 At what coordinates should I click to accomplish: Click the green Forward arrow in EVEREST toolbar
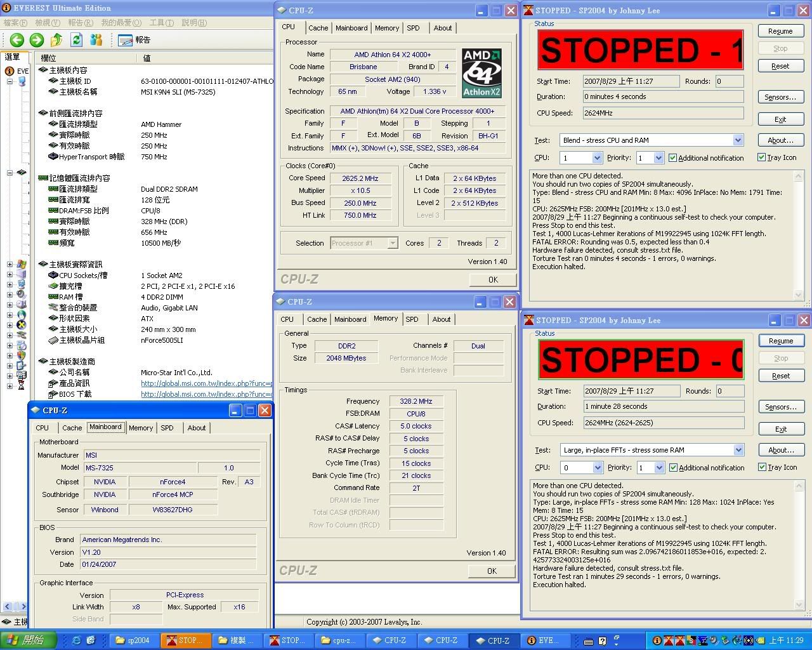(37, 40)
